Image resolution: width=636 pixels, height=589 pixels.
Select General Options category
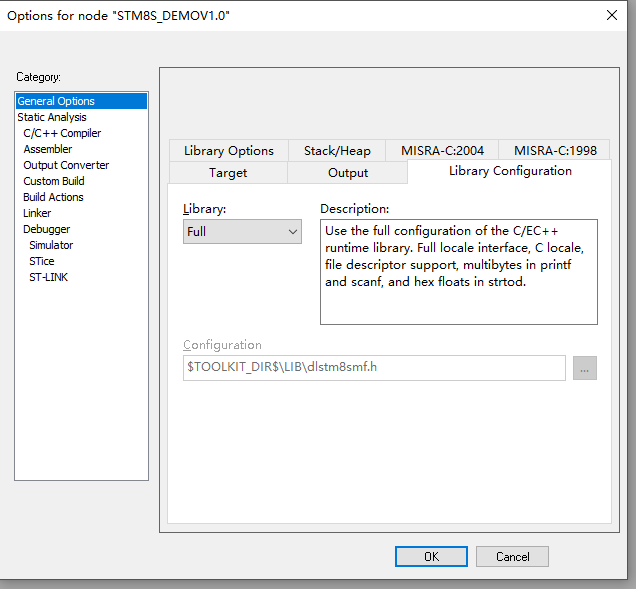click(x=81, y=101)
